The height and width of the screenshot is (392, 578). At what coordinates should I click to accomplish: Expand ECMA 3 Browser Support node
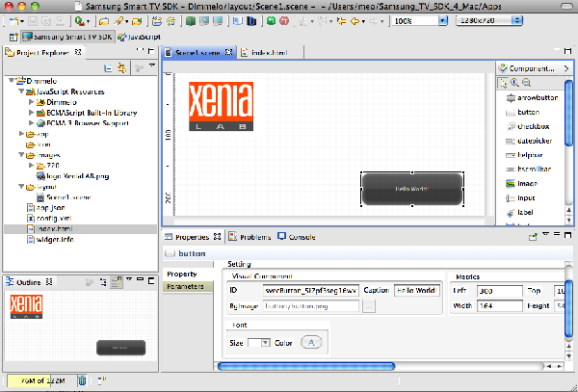[32, 122]
